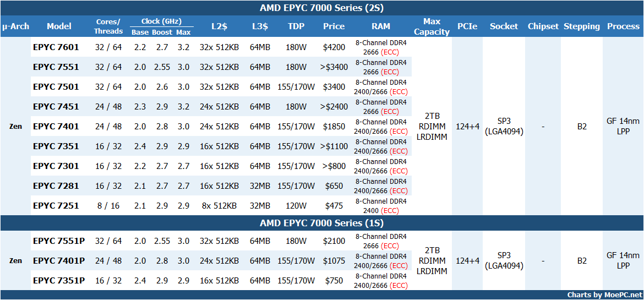The width and height of the screenshot is (644, 300).
Task: Click the 2.3 base clock of EPYC 7451
Action: (140, 106)
